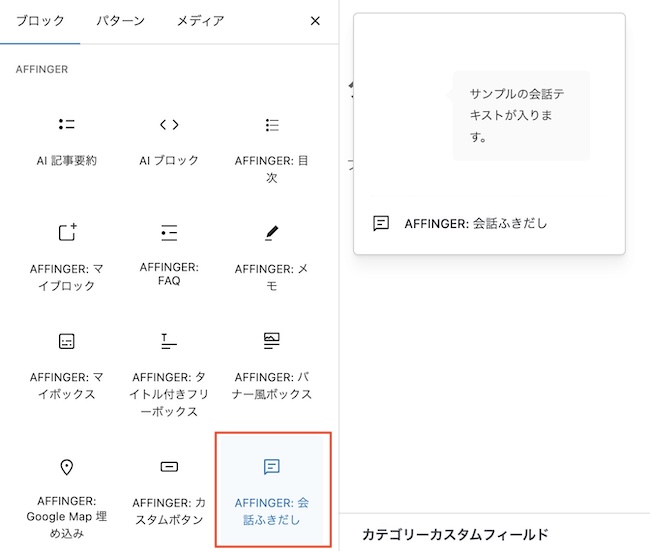Click the speech bubble icon in preview card
The width and height of the screenshot is (650, 551).
pyautogui.click(x=381, y=223)
